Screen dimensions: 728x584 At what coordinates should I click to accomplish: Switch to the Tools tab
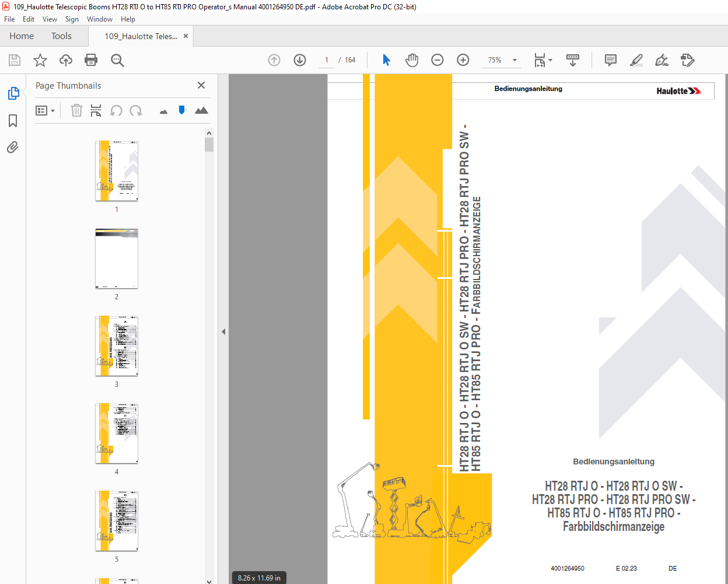[61, 36]
